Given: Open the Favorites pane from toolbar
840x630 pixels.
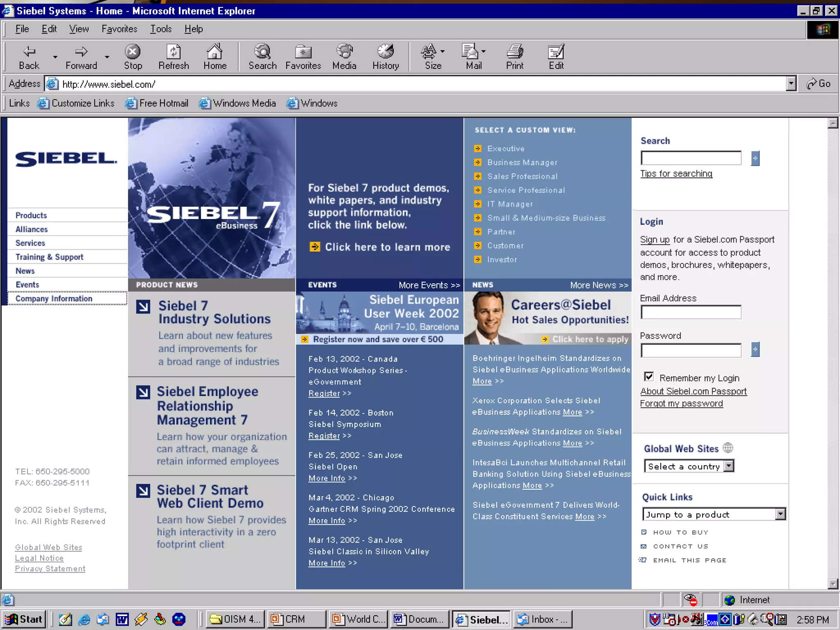Looking at the screenshot, I should 303,57.
